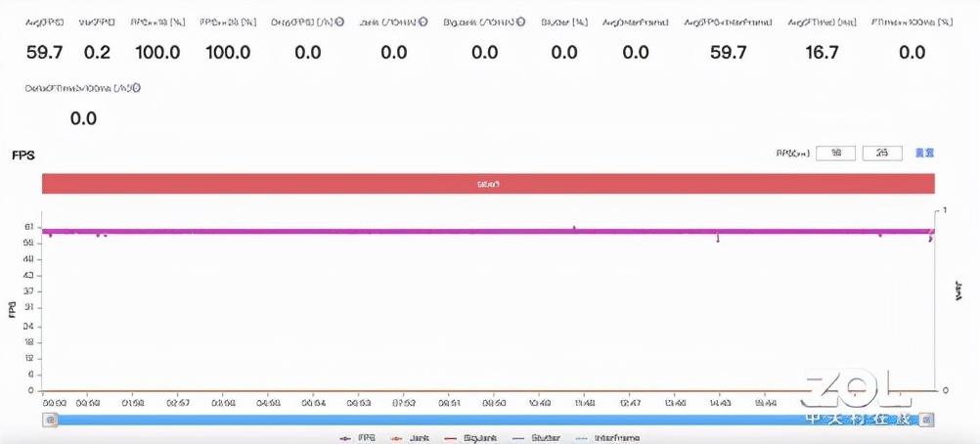This screenshot has height=444, width=980.
Task: Grab the right handle of the time range slider
Action: 928,421
